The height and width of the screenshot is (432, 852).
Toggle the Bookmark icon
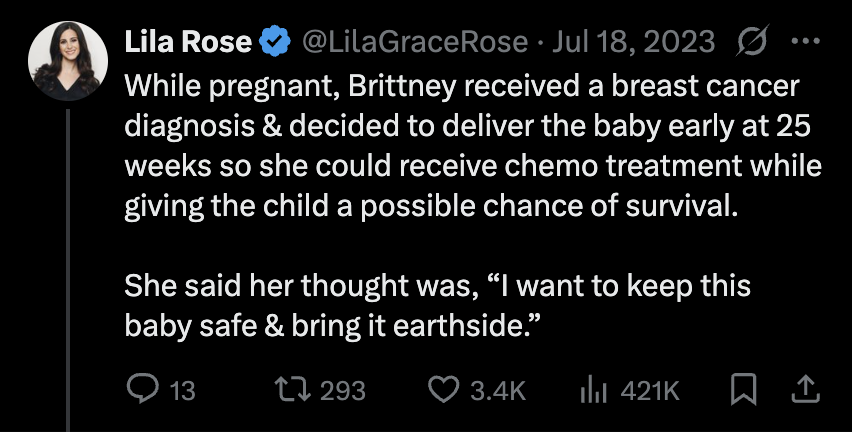tap(743, 389)
